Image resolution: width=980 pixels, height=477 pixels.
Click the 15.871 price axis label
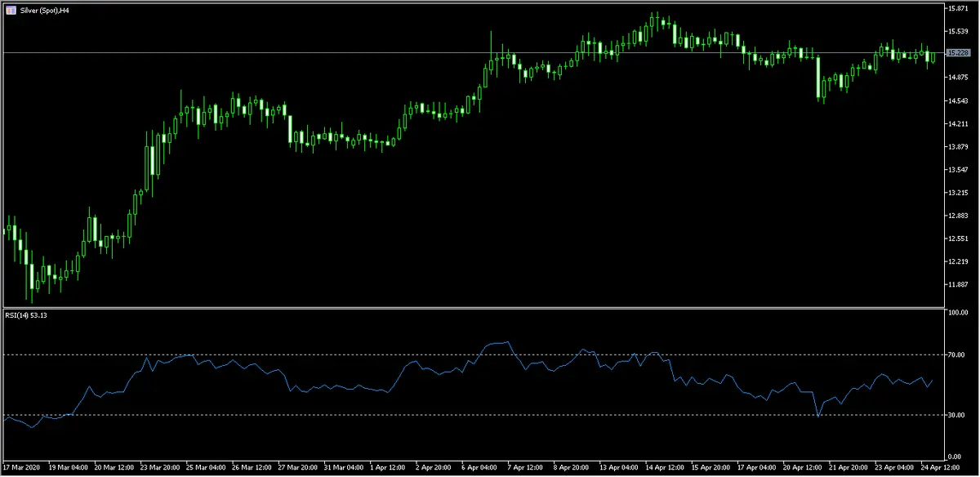957,8
